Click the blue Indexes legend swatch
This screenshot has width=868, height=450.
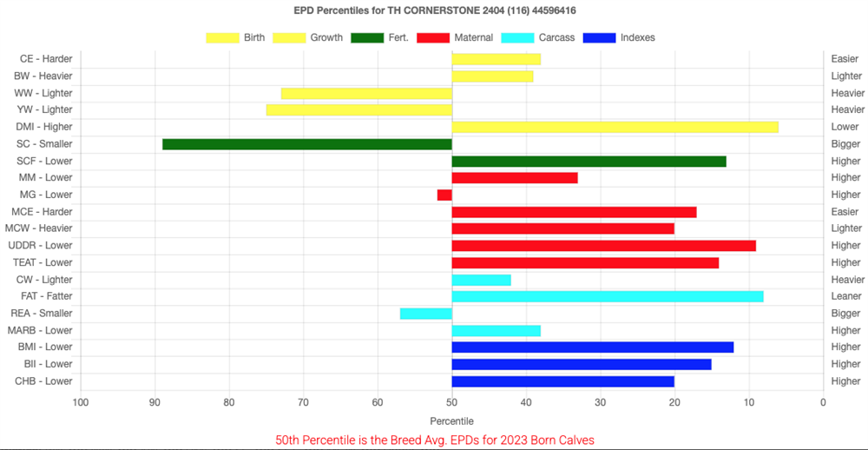599,37
